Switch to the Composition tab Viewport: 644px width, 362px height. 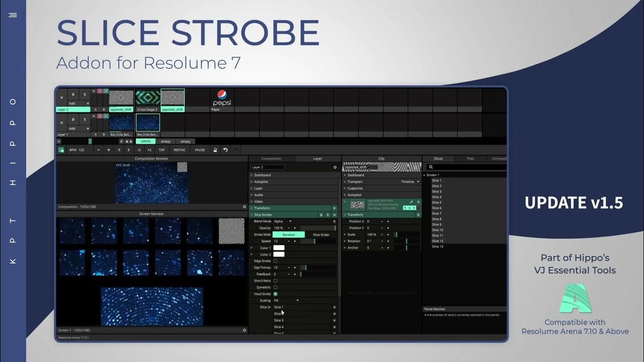(x=272, y=158)
